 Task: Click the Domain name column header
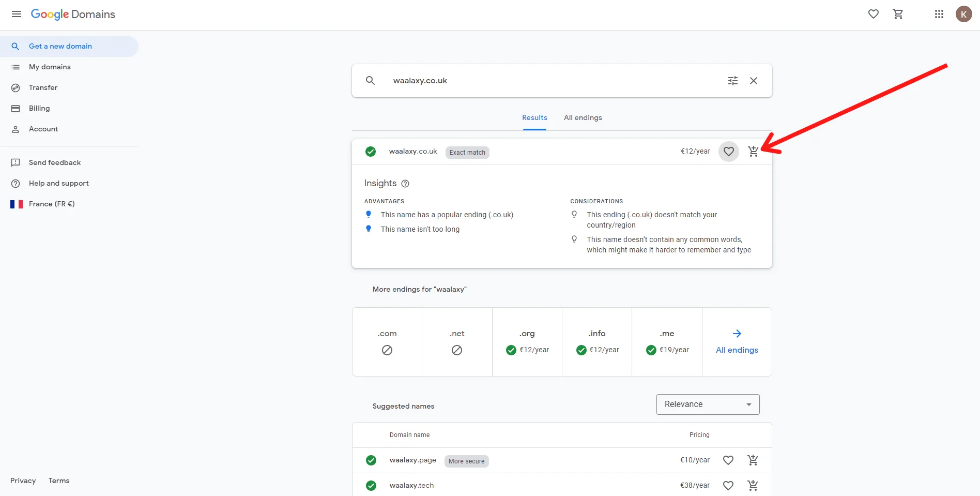point(409,435)
